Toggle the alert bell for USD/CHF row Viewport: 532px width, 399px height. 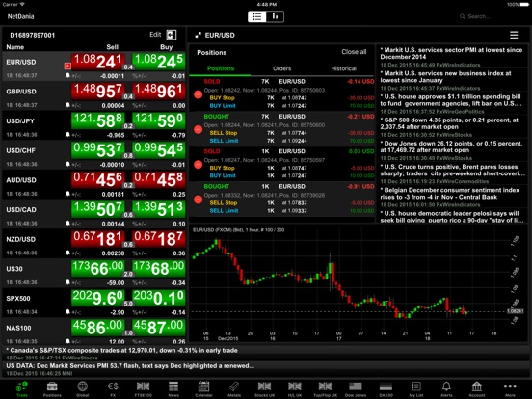pyautogui.click(x=67, y=164)
